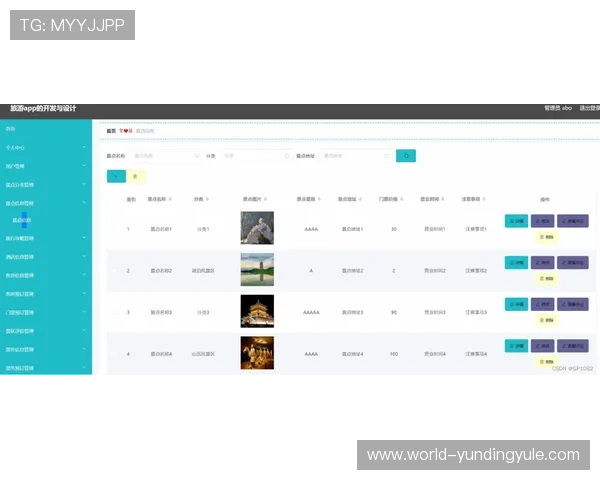Screen dimensions: 600x480
Task: Click the 景点名称 search input field
Action: pos(163,155)
